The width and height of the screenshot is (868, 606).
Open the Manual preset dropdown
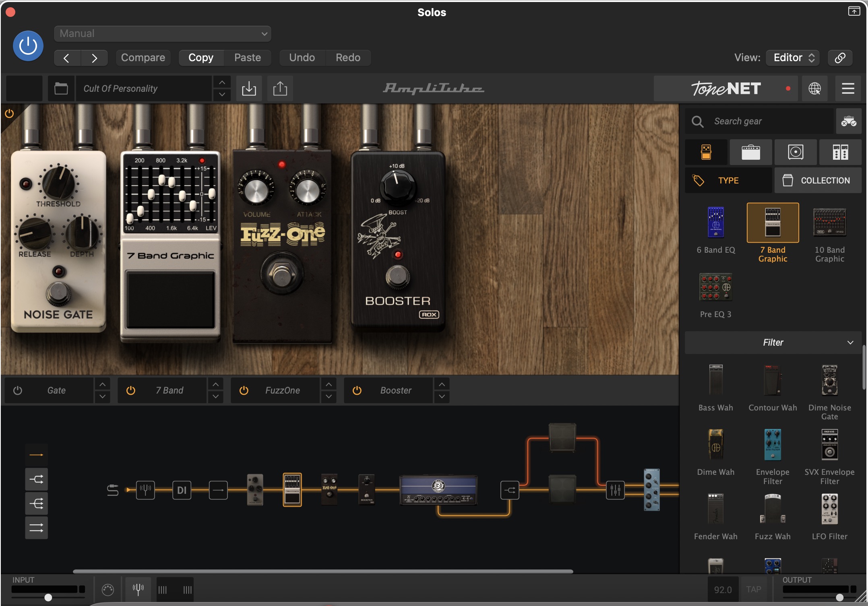tap(163, 33)
